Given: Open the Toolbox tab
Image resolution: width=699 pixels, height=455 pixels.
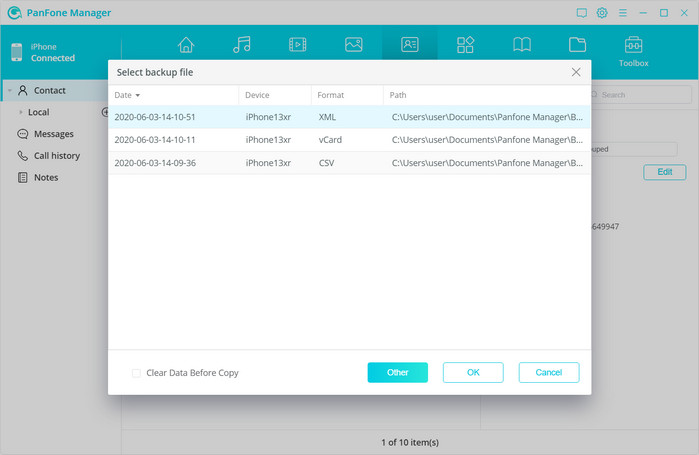Looking at the screenshot, I should 633,50.
